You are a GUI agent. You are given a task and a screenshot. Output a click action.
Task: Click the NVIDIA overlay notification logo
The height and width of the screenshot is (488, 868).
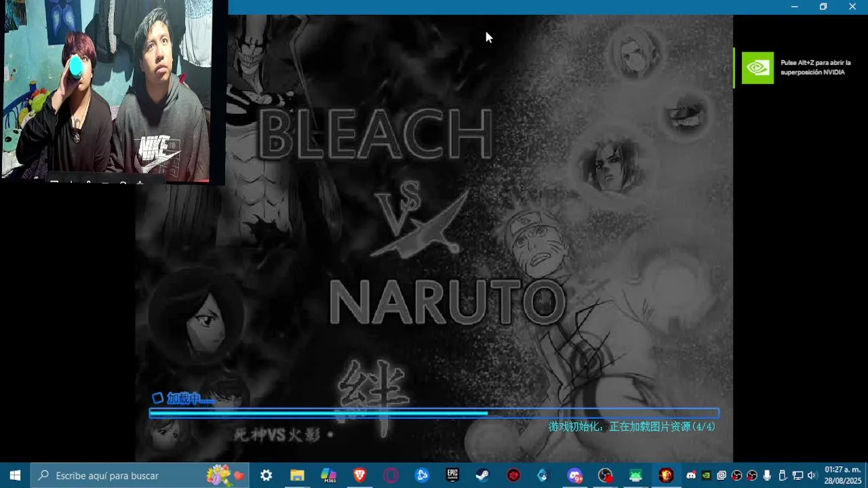[757, 68]
